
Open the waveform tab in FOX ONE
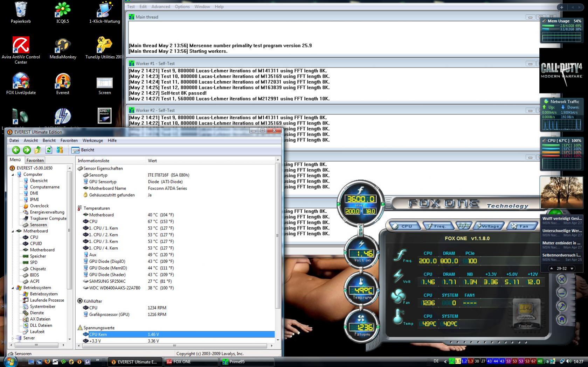(x=463, y=226)
